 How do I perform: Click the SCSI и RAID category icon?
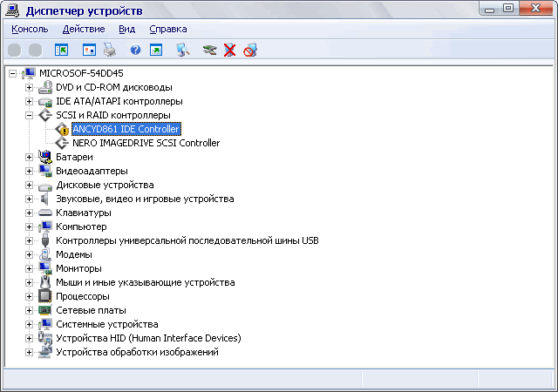[45, 115]
